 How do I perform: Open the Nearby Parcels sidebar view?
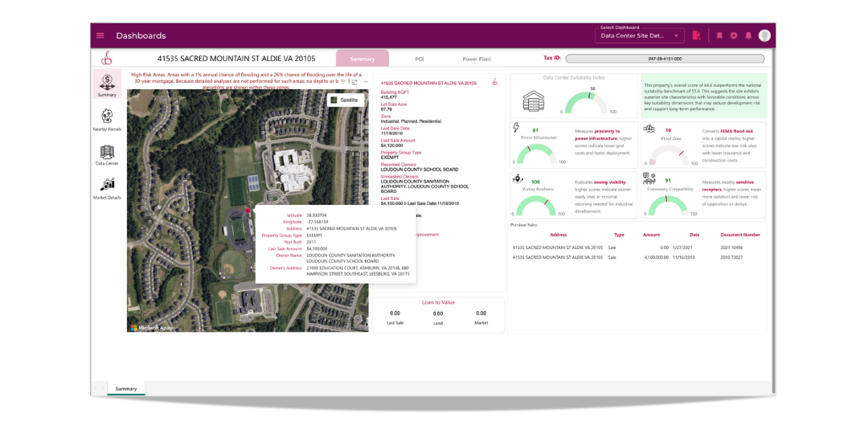(x=107, y=119)
